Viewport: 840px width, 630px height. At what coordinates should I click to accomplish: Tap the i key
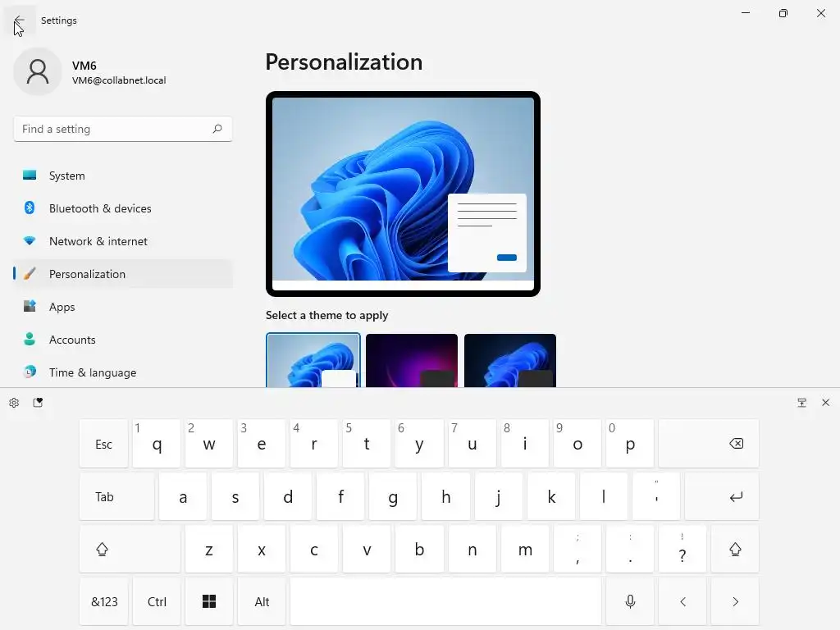click(524, 444)
